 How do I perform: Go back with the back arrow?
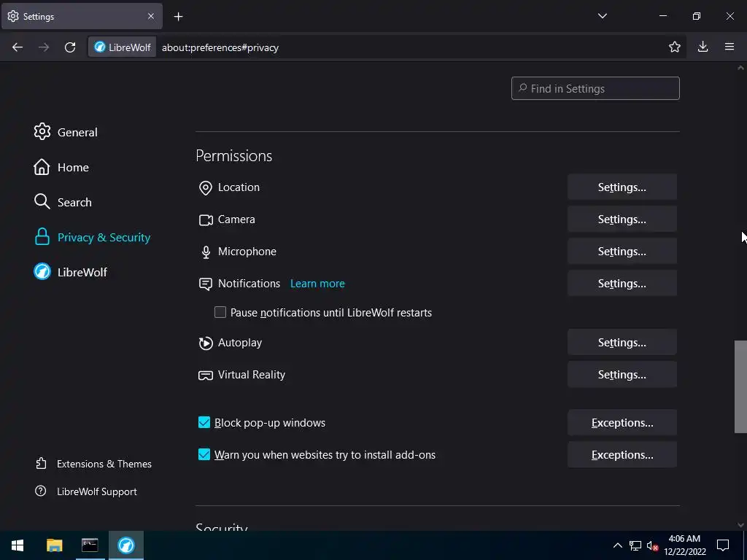pos(18,47)
